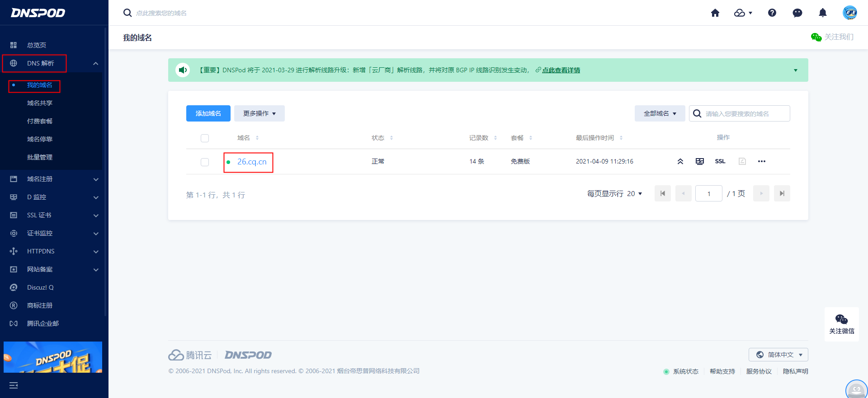
Task: Click the 添加域名 button
Action: 208,113
